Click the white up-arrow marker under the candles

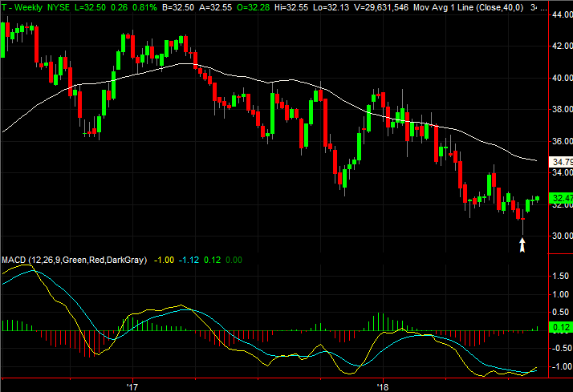522,246
